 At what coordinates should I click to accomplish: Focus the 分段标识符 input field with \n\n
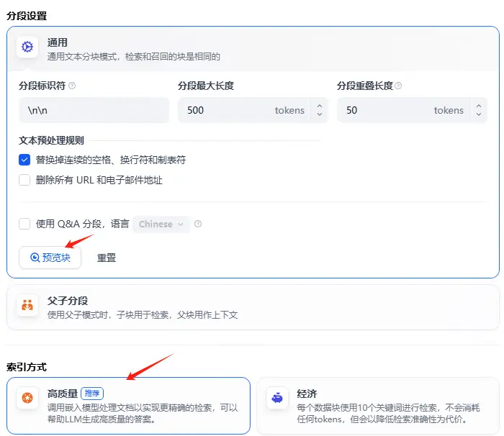94,110
